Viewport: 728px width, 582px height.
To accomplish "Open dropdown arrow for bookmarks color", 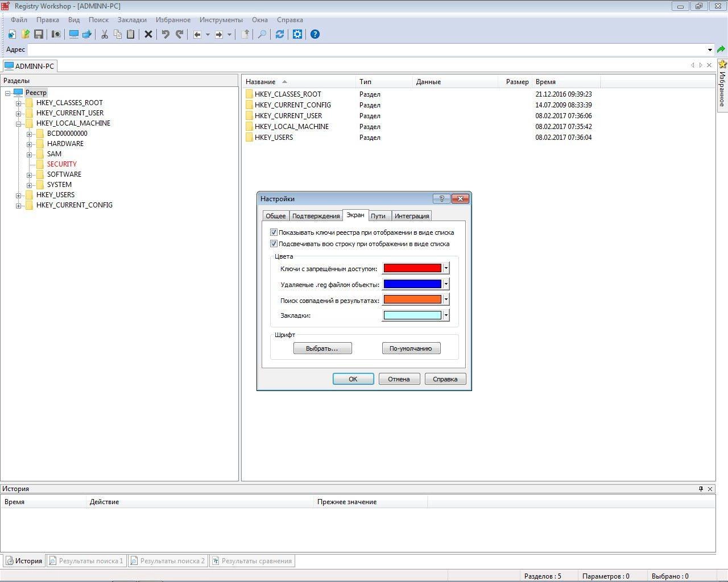I will (446, 315).
